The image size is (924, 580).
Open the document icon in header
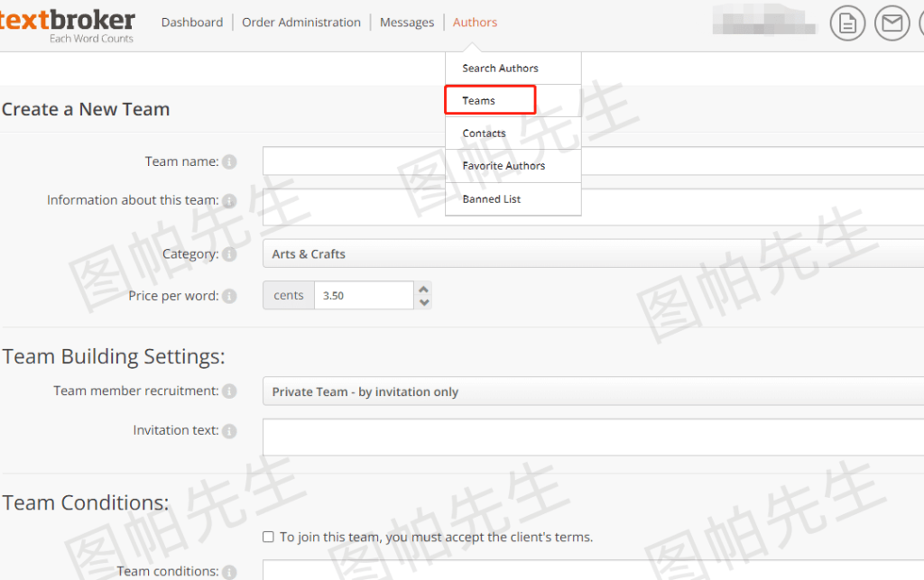point(847,23)
